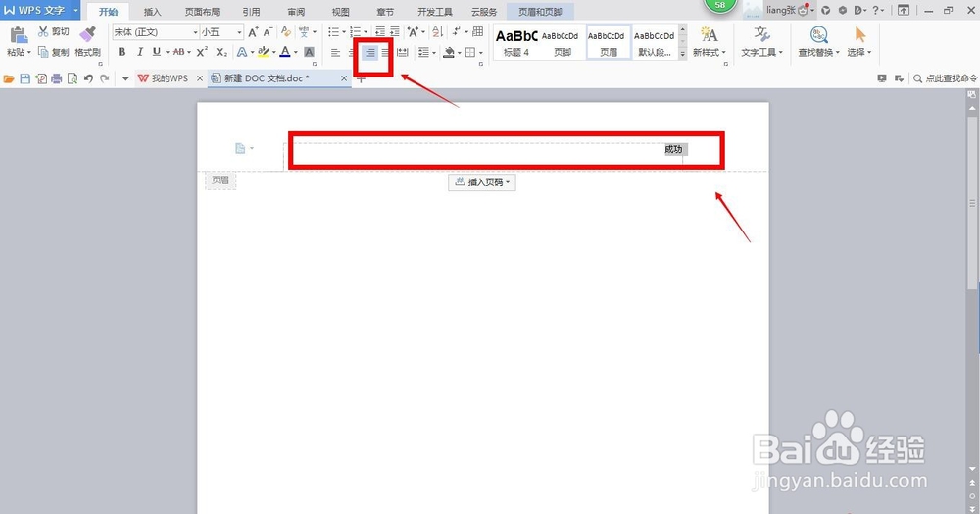This screenshot has width=980, height=514.
Task: Click the text highlight color button
Action: tap(264, 53)
